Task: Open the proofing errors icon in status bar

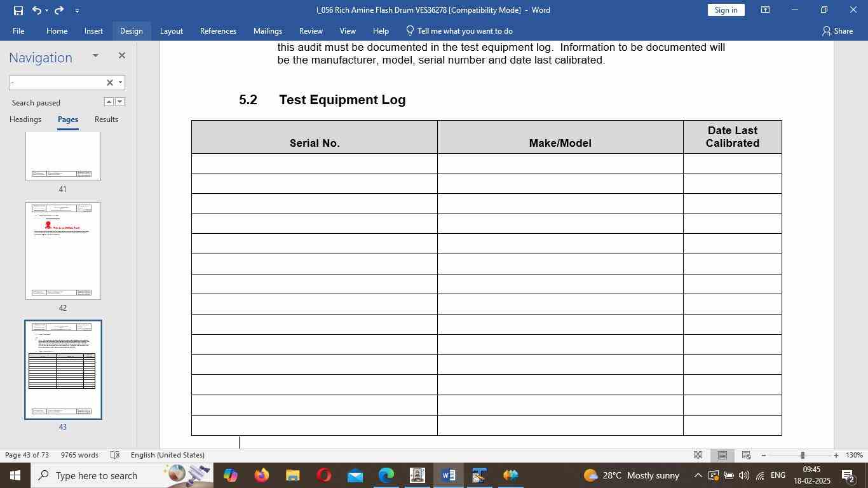Action: click(x=115, y=455)
